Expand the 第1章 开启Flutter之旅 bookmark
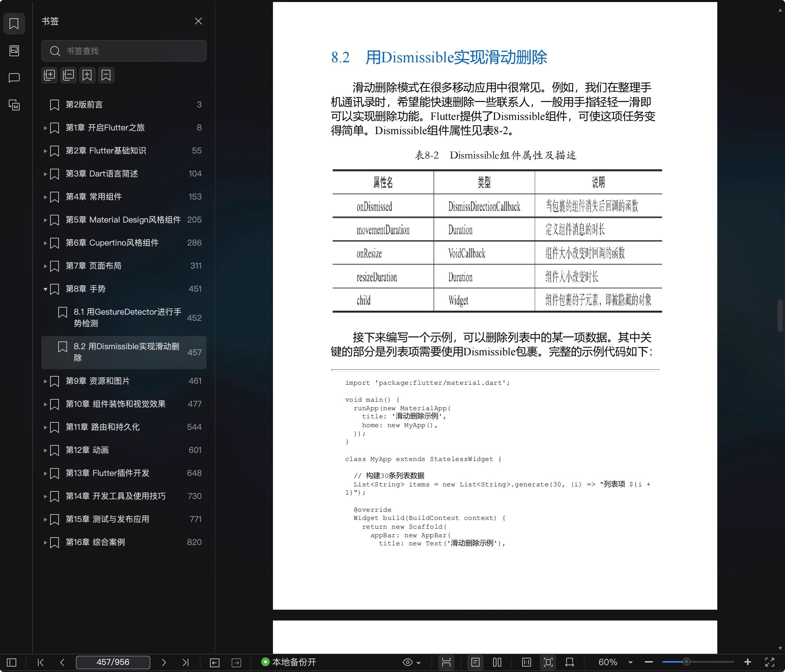The image size is (785, 672). pos(45,128)
